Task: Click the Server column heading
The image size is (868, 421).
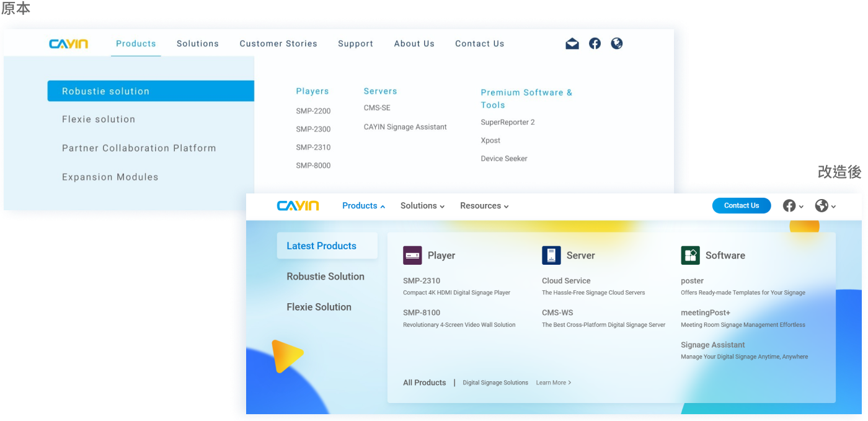Action: (580, 255)
